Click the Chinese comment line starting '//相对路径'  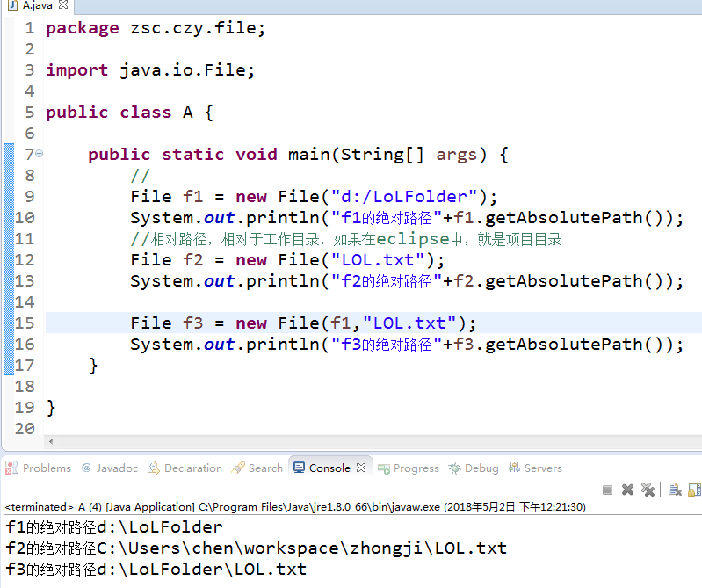tap(346, 239)
